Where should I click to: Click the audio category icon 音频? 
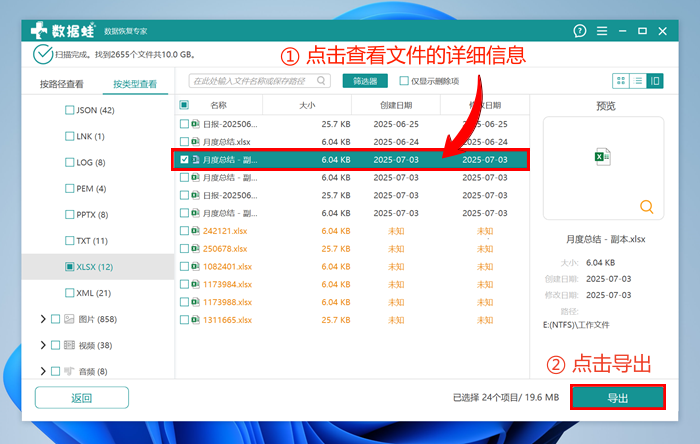69,371
